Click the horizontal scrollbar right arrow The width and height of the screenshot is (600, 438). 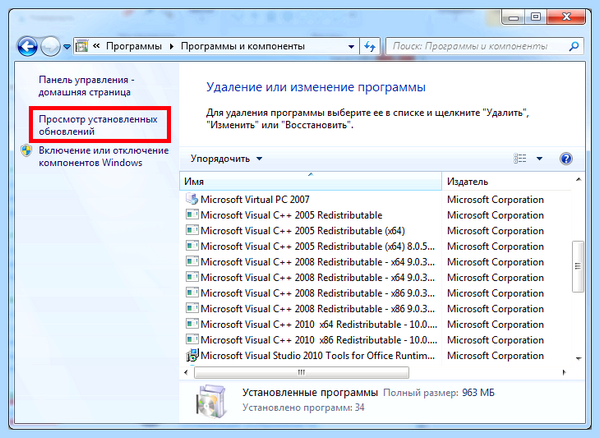coord(564,372)
